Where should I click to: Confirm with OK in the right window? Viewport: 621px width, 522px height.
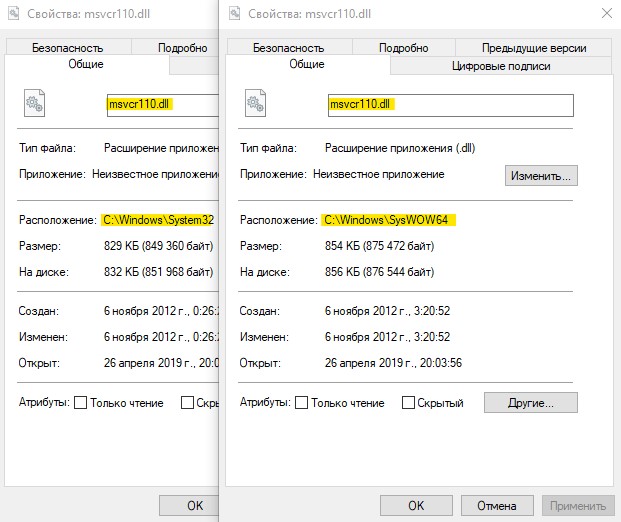(416, 505)
